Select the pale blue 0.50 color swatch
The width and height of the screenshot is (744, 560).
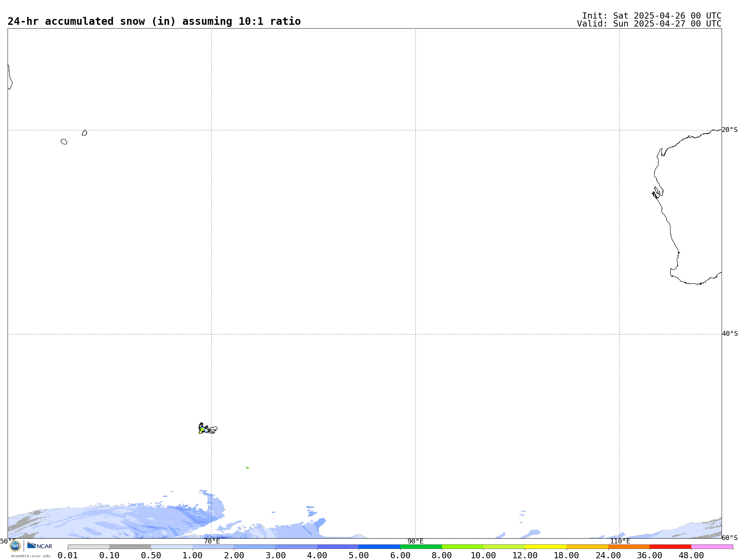172,547
